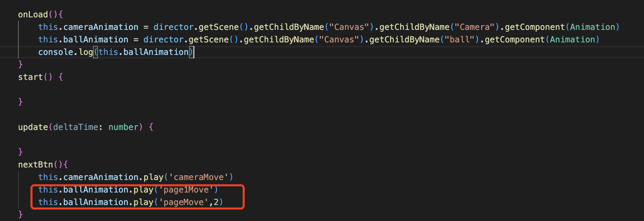Click the update method name
This screenshot has width=644, height=221.
pos(33,127)
